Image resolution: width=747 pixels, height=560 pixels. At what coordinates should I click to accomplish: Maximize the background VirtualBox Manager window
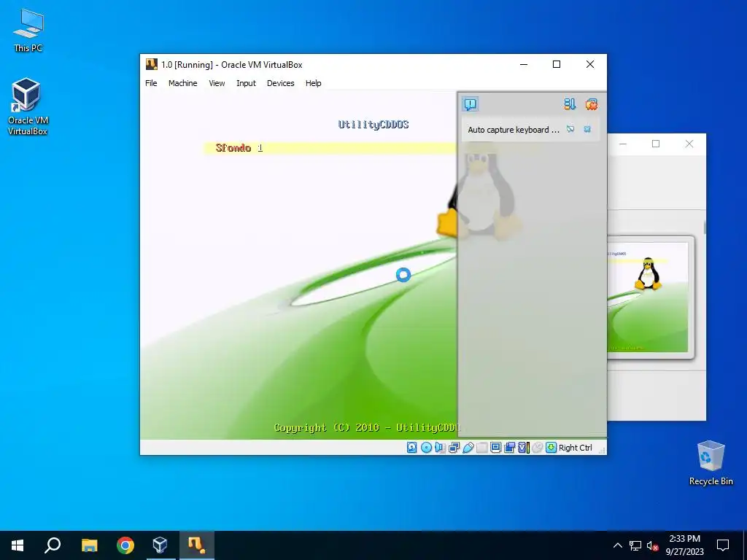point(656,144)
